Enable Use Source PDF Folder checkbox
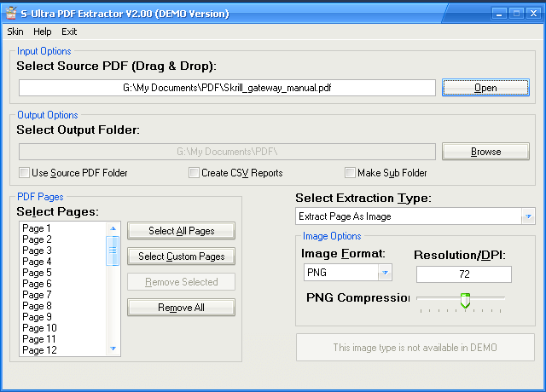Viewport: 546px width, 392px height. 25,173
